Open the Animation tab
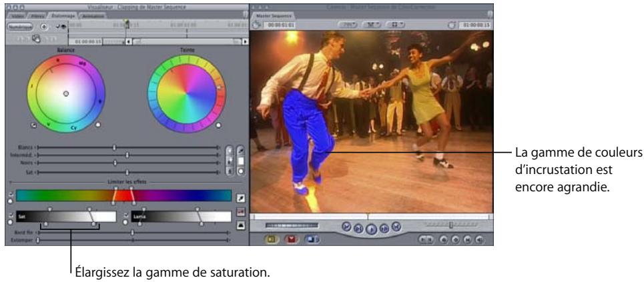The image size is (644, 282). (92, 16)
